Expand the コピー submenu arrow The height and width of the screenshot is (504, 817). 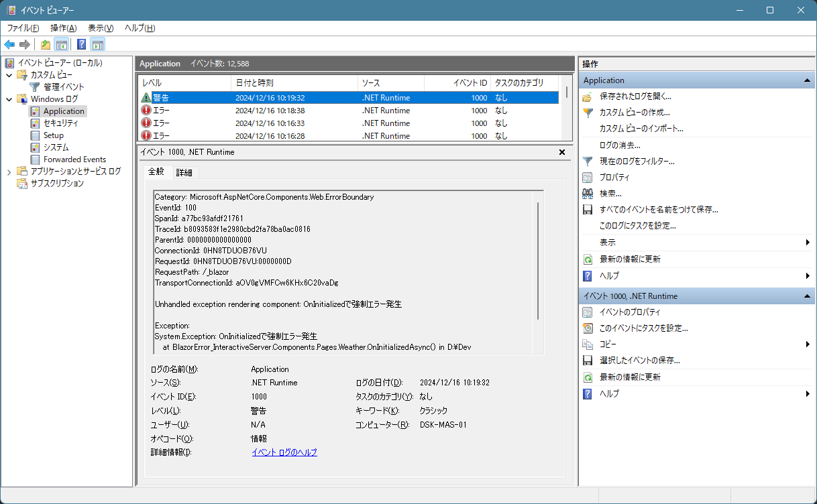[808, 344]
